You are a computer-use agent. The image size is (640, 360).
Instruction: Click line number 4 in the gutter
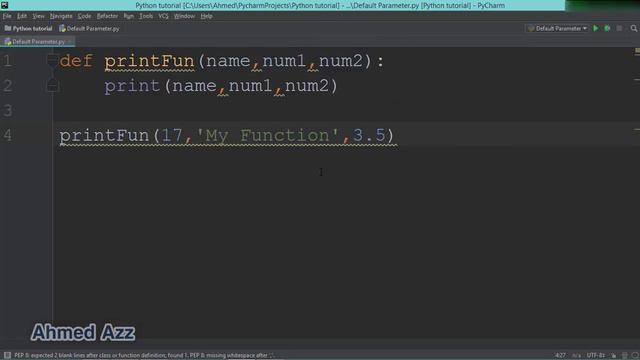pos(7,135)
